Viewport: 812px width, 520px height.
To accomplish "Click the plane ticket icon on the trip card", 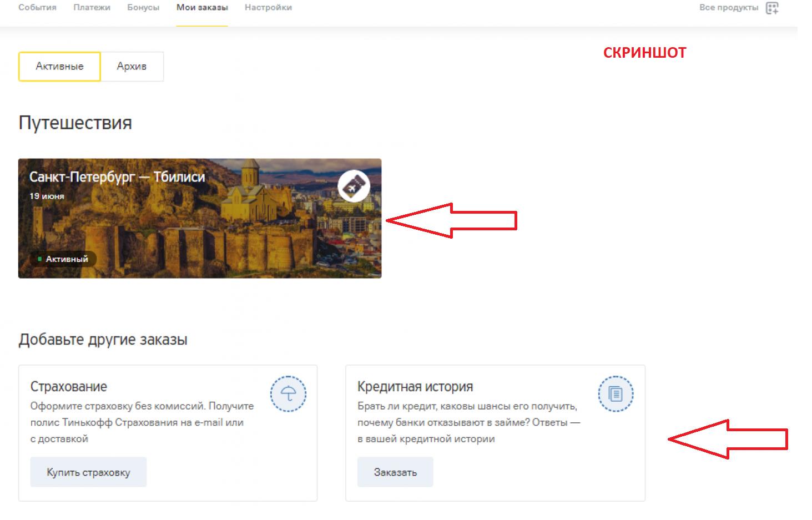I will pyautogui.click(x=354, y=186).
